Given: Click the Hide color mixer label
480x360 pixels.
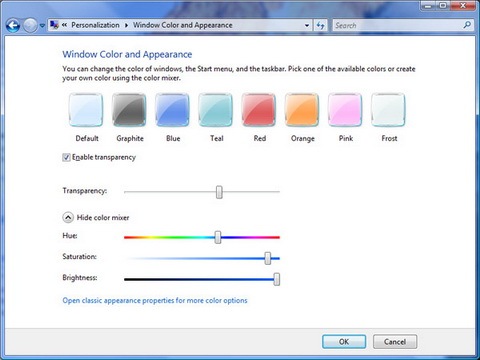Looking at the screenshot, I should pos(103,218).
